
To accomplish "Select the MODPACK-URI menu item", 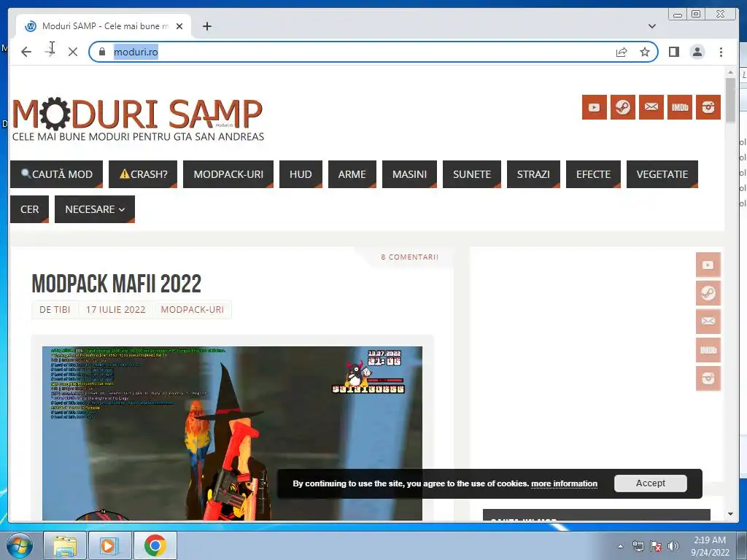I will [x=228, y=174].
